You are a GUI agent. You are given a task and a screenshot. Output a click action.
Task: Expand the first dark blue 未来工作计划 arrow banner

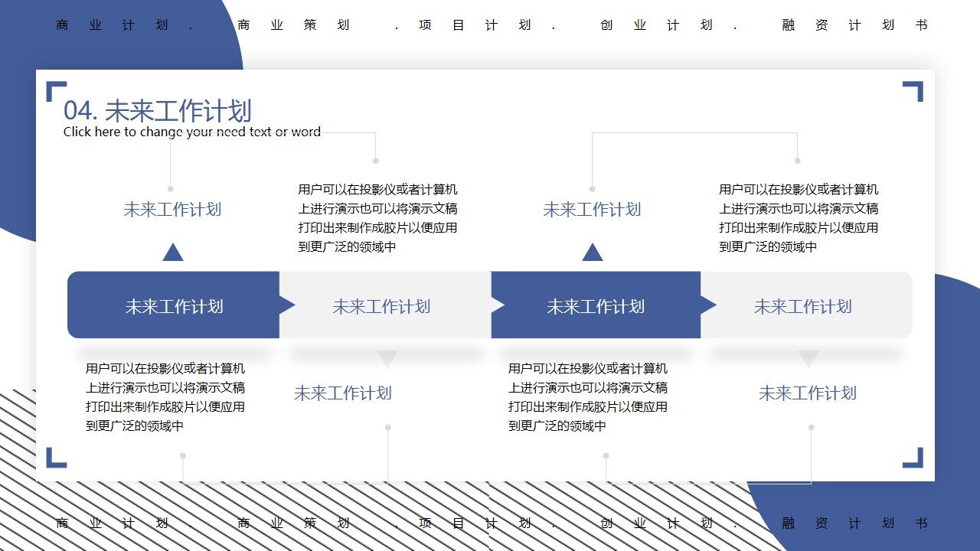[x=173, y=305]
